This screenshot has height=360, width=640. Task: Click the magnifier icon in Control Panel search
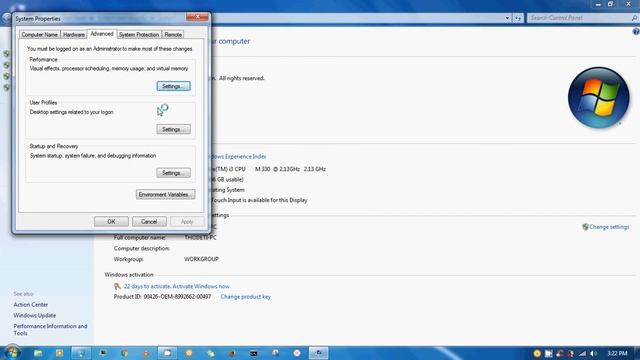[634, 18]
